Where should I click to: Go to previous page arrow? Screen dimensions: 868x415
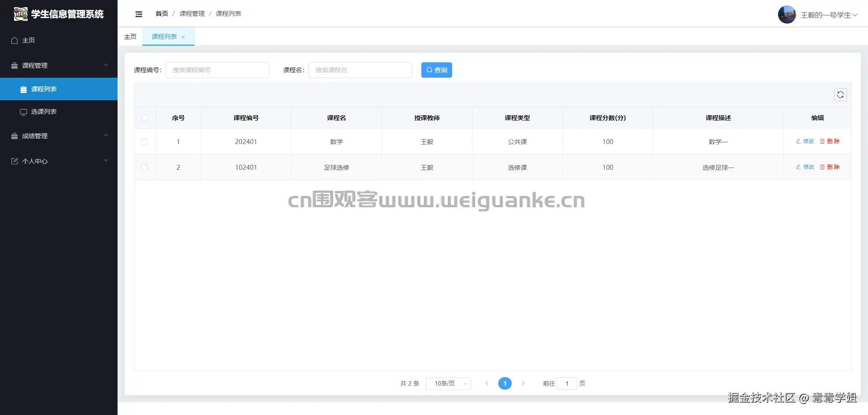coord(487,383)
